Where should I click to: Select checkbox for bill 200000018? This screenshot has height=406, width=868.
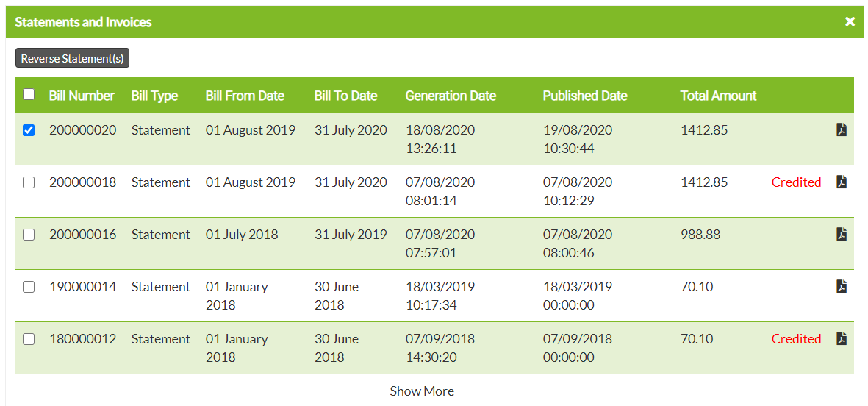[29, 182]
